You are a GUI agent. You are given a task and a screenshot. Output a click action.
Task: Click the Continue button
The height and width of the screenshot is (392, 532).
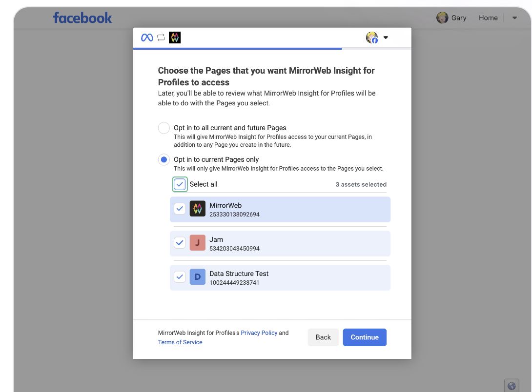click(x=365, y=337)
